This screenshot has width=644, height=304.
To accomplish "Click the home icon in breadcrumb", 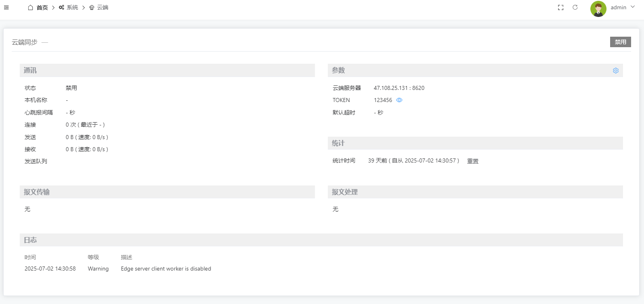I will (x=31, y=8).
